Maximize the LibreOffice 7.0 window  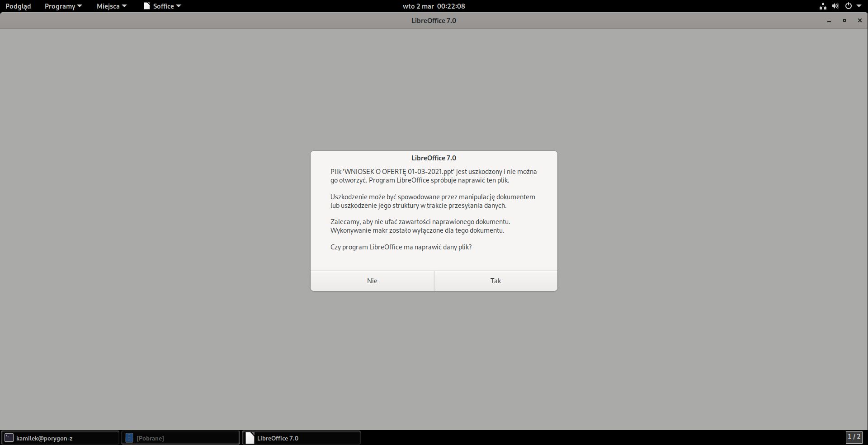pyautogui.click(x=844, y=21)
